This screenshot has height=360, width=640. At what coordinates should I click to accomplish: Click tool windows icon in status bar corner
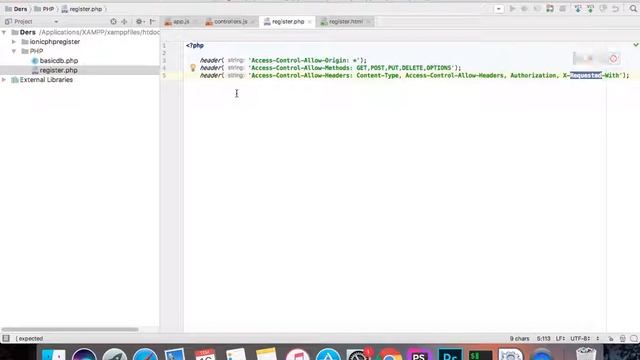pyautogui.click(x=6, y=338)
